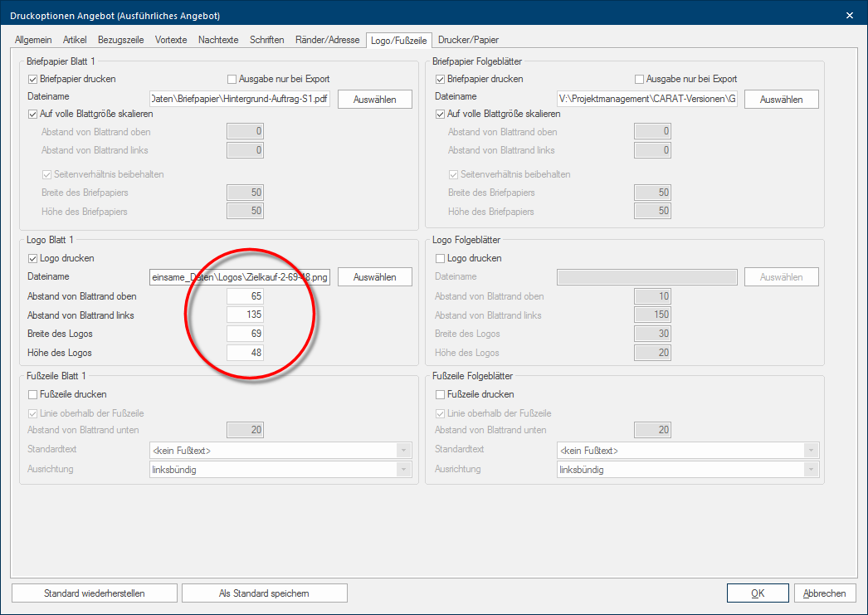Image resolution: width=868 pixels, height=615 pixels.
Task: Cancel with the Abbrechen button
Action: pos(825,593)
